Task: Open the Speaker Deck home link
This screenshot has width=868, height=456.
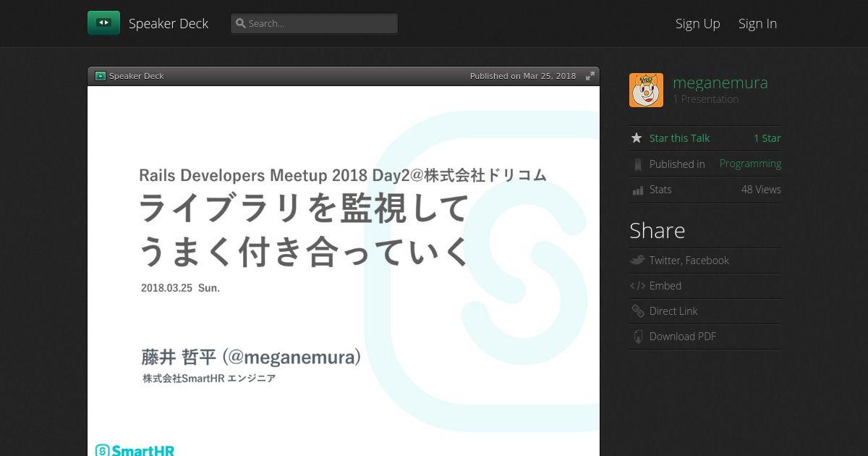Action: point(169,23)
